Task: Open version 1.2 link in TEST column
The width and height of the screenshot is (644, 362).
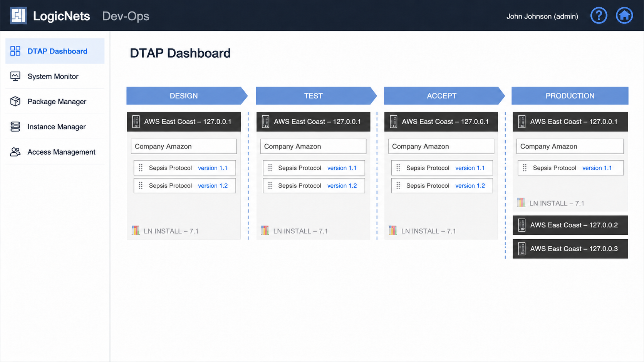Action: tap(342, 185)
